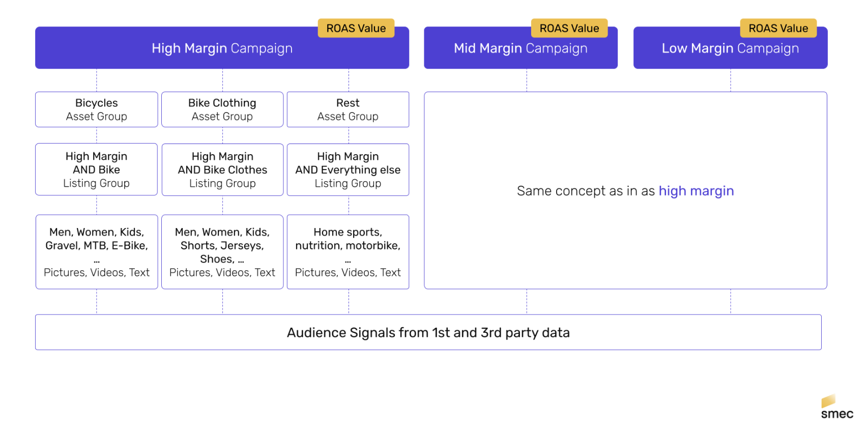Click the 'smec' wordmark text
This screenshot has height=425, width=868.
pyautogui.click(x=837, y=414)
